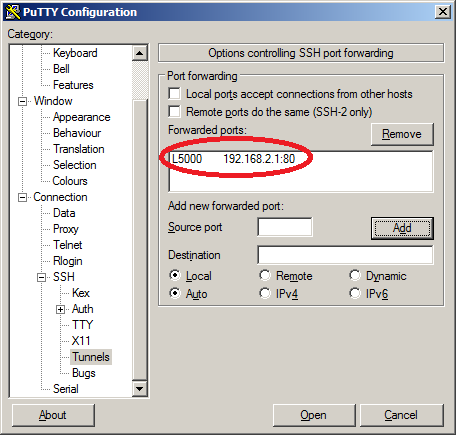The height and width of the screenshot is (435, 456).
Task: Enable local ports accept connections from other hosts
Action: coord(174,94)
